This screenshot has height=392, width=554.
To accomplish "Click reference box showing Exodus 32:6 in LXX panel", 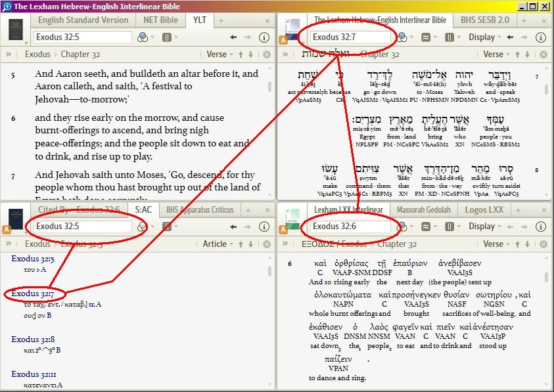I will tap(350, 227).
